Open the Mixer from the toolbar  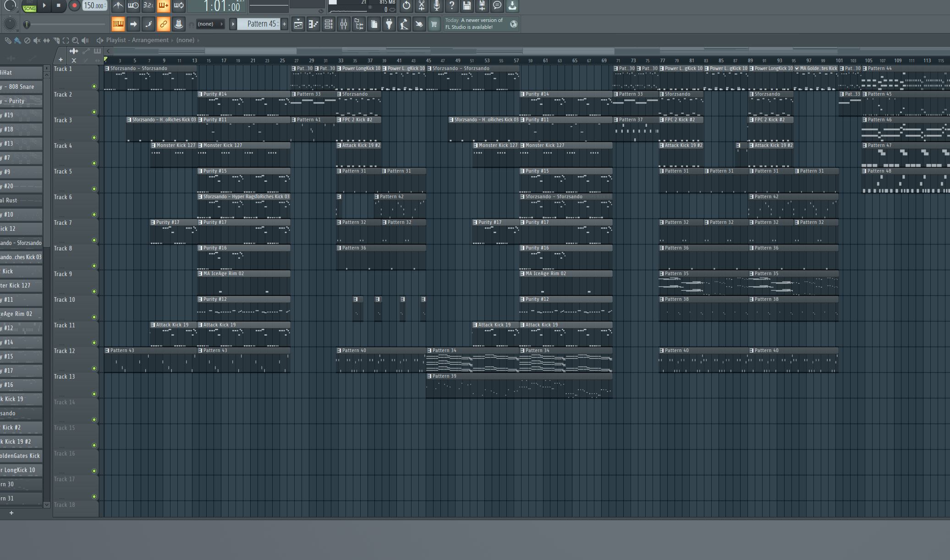(344, 24)
